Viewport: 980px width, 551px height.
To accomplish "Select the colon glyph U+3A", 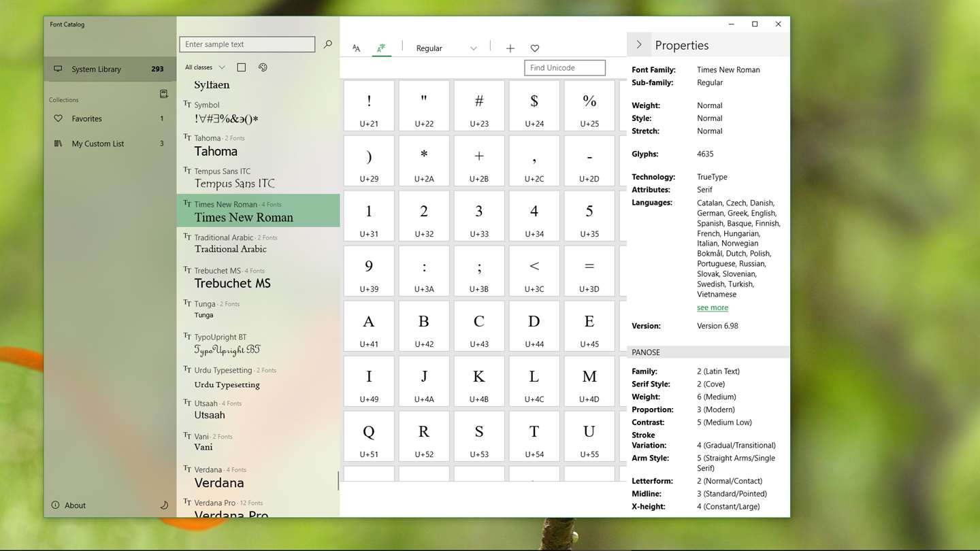I will [x=424, y=271].
